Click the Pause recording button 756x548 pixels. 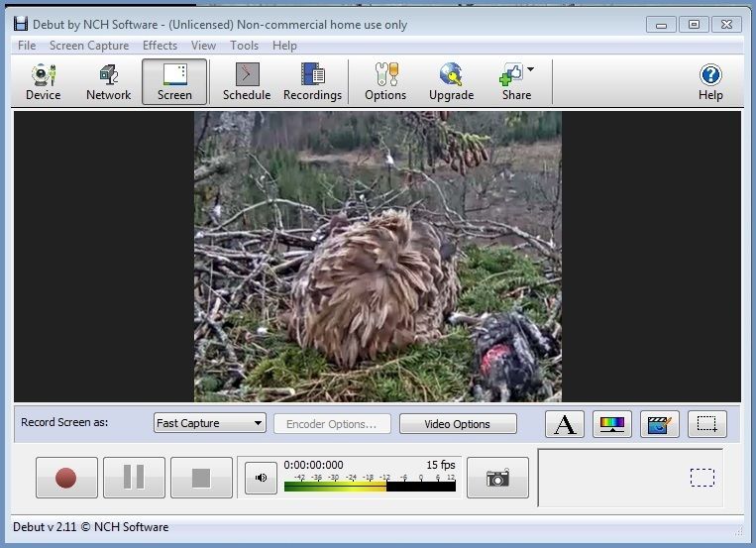coord(134,478)
